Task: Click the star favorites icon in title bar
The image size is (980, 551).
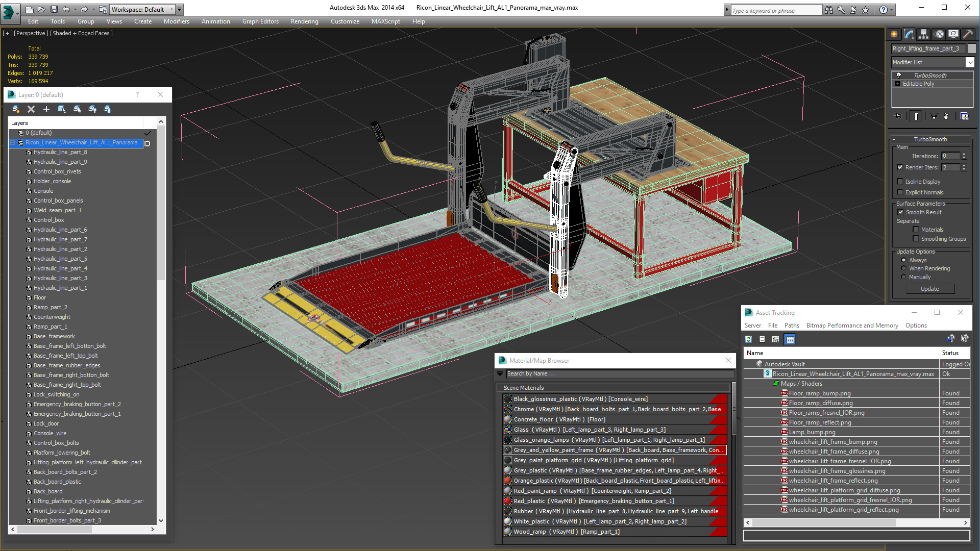Action: click(x=866, y=10)
